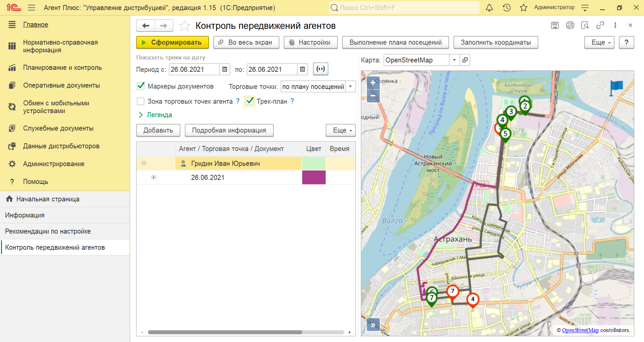Open map in separate window icon
This screenshot has height=342, width=644.
(465, 60)
